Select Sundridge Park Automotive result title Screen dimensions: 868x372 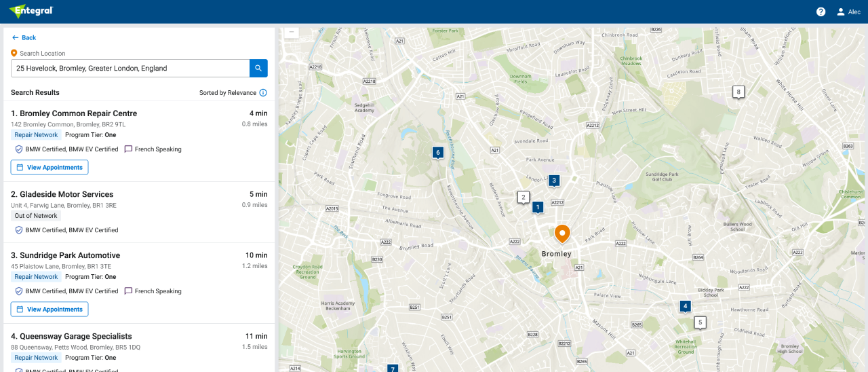point(65,255)
